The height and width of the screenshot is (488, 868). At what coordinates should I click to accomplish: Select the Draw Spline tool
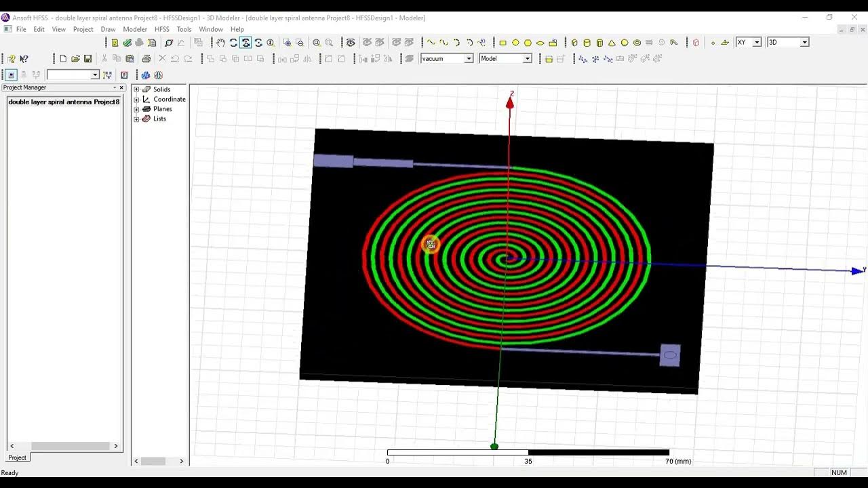point(443,43)
